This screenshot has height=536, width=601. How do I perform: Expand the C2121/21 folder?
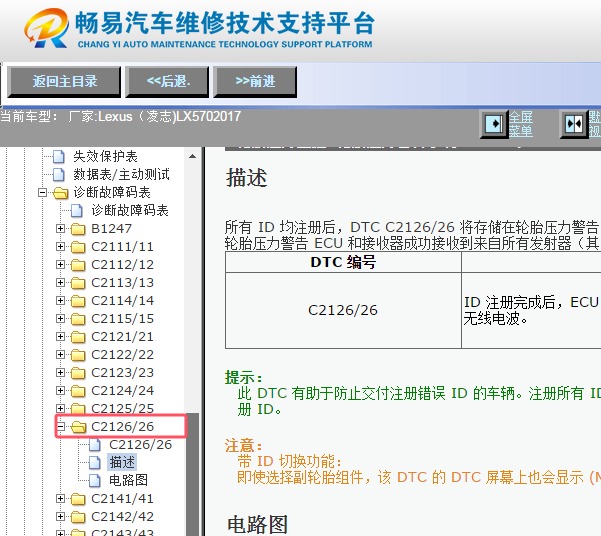tap(60, 336)
